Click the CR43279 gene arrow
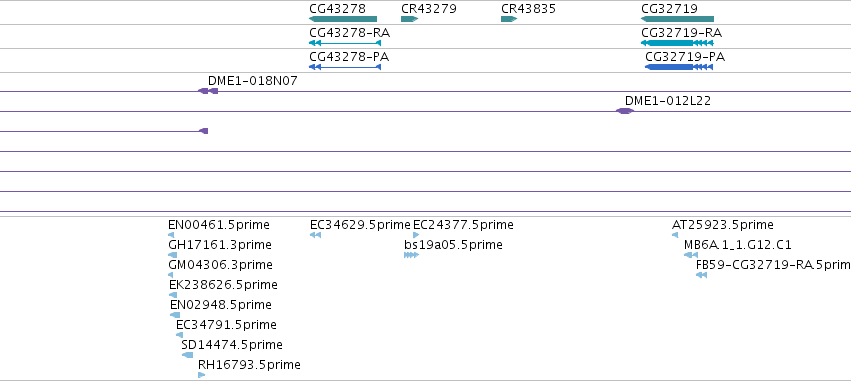Viewport: 851px width, 381px height. tap(409, 19)
